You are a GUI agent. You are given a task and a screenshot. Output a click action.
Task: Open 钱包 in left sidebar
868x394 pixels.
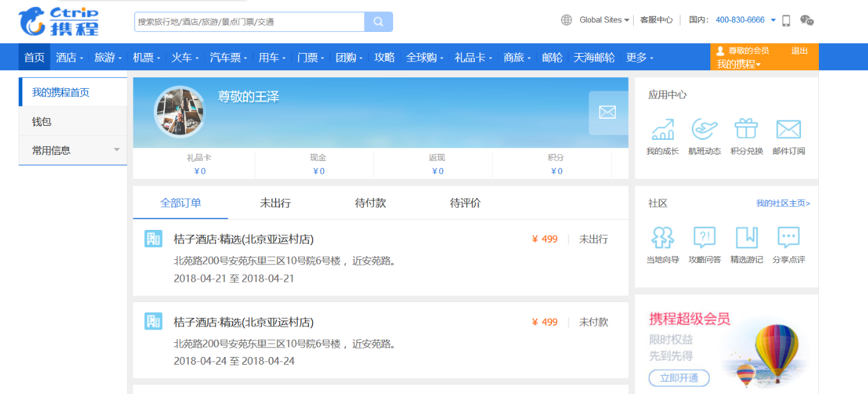[x=73, y=121]
